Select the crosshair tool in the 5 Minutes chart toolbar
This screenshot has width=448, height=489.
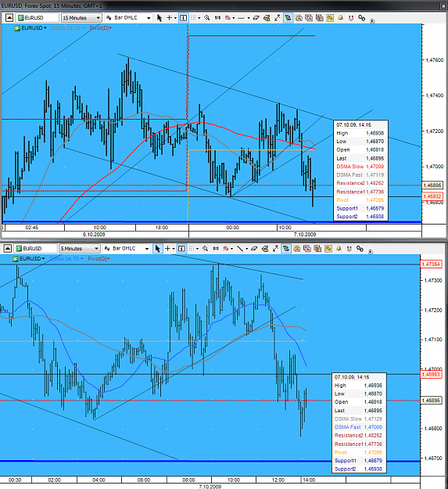coord(167,249)
